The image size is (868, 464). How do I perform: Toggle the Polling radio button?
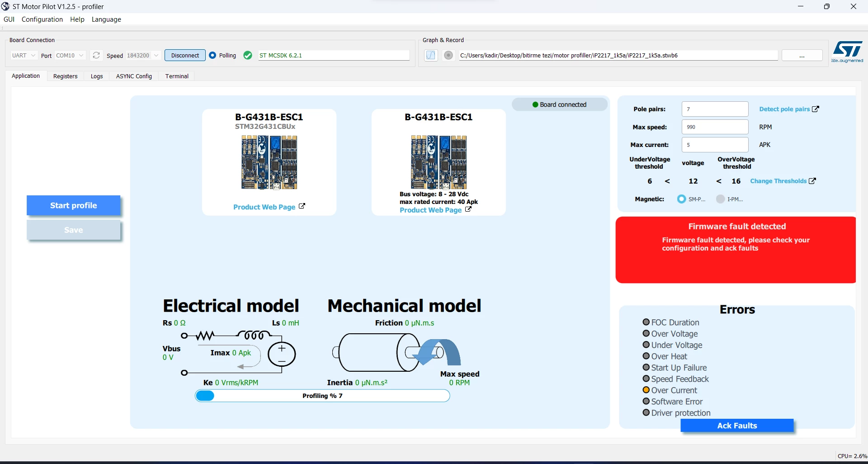pyautogui.click(x=212, y=55)
